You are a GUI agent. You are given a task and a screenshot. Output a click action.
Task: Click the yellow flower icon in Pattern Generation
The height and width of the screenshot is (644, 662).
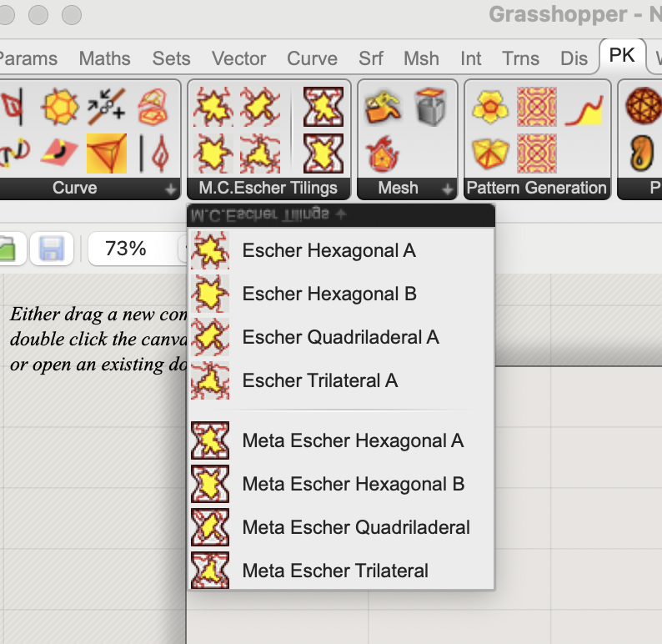coord(490,107)
